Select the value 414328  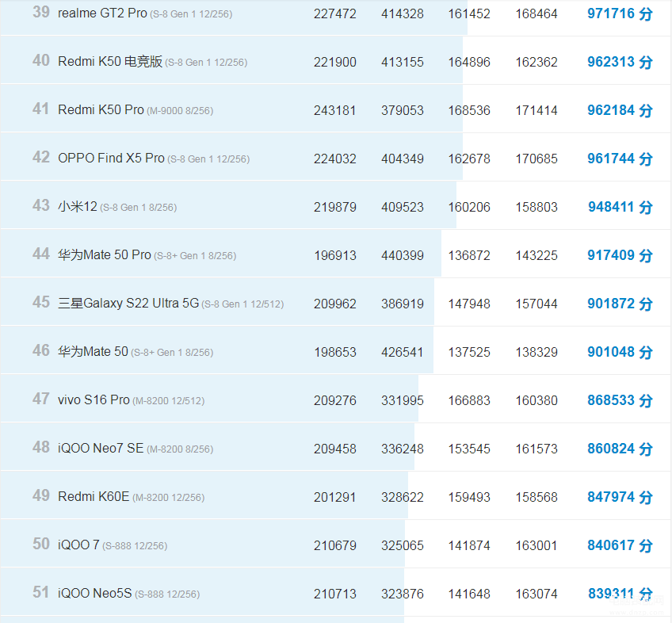pos(403,13)
